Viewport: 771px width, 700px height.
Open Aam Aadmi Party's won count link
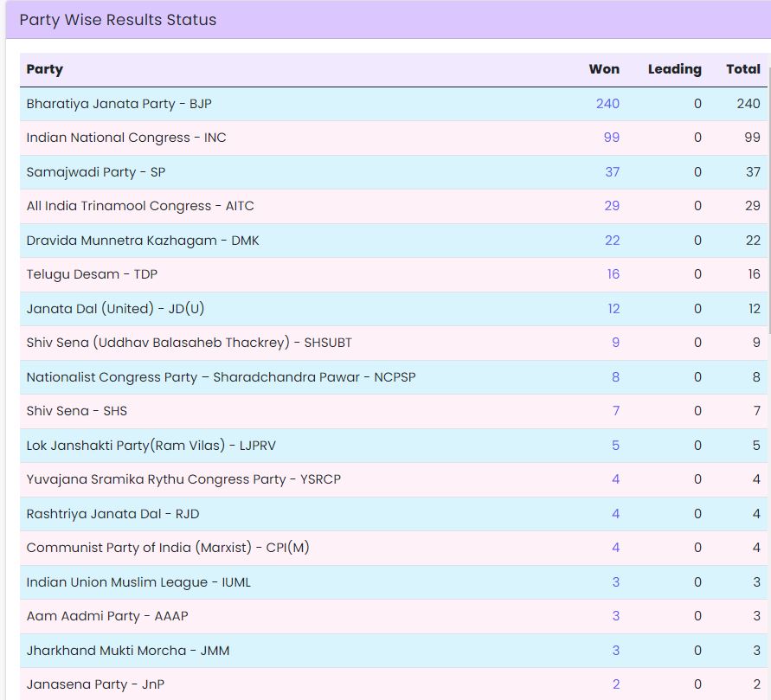tap(615, 616)
